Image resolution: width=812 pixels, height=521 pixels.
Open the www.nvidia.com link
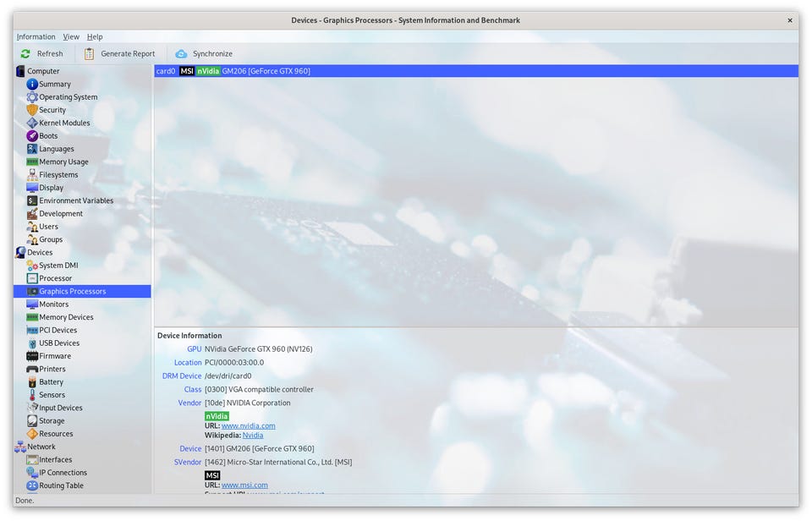(248, 425)
